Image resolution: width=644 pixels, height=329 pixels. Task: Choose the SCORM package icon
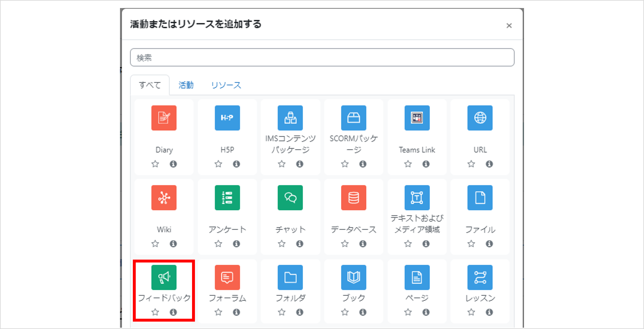(x=354, y=118)
